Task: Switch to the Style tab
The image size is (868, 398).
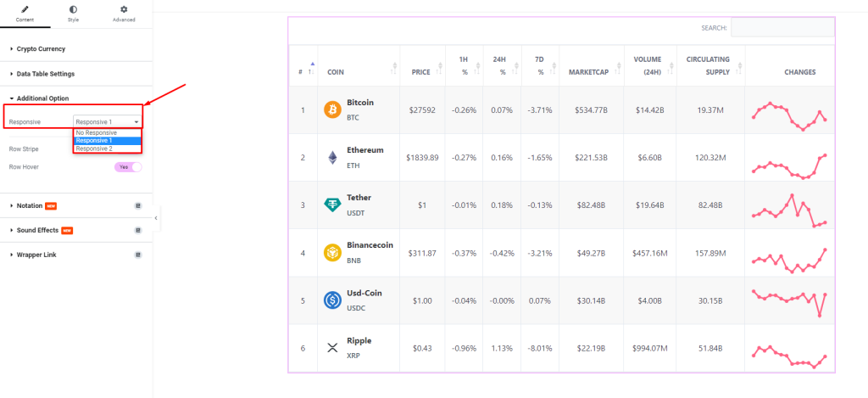Action: coord(74,14)
